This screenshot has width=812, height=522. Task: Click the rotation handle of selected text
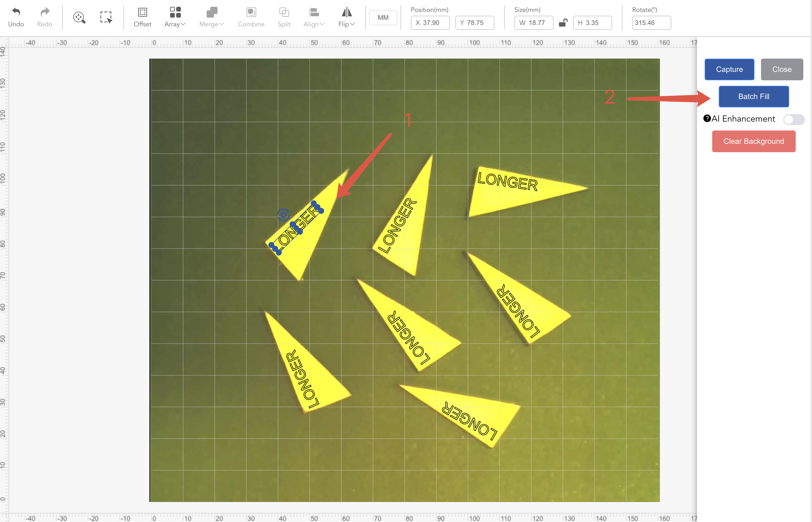283,215
